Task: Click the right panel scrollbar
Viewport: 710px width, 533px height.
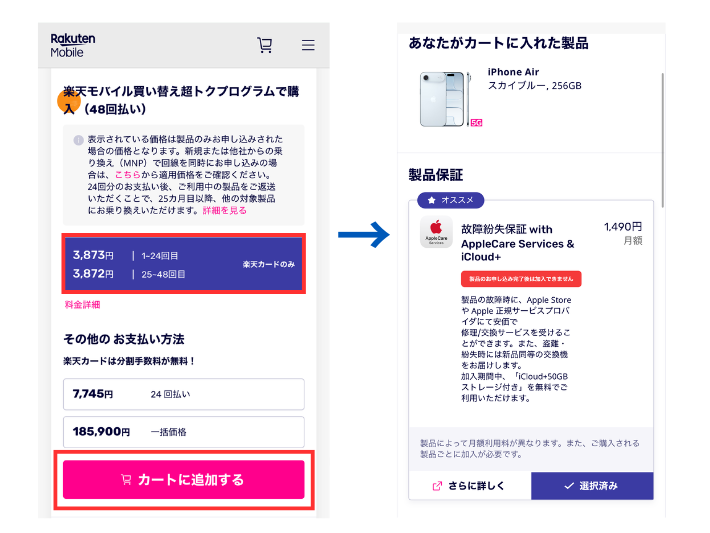Action: point(662,140)
